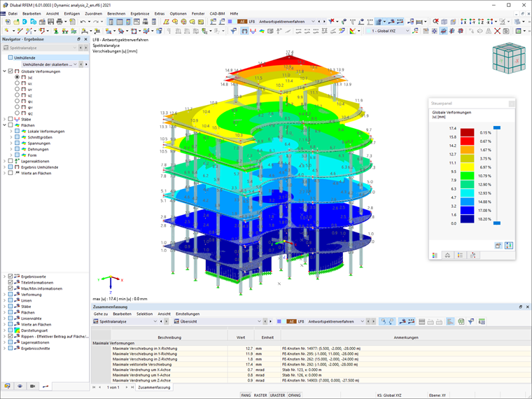Viewport: 532px width, 399px height.
Task: Select the |u| displacement radio button
Action: (x=17, y=78)
